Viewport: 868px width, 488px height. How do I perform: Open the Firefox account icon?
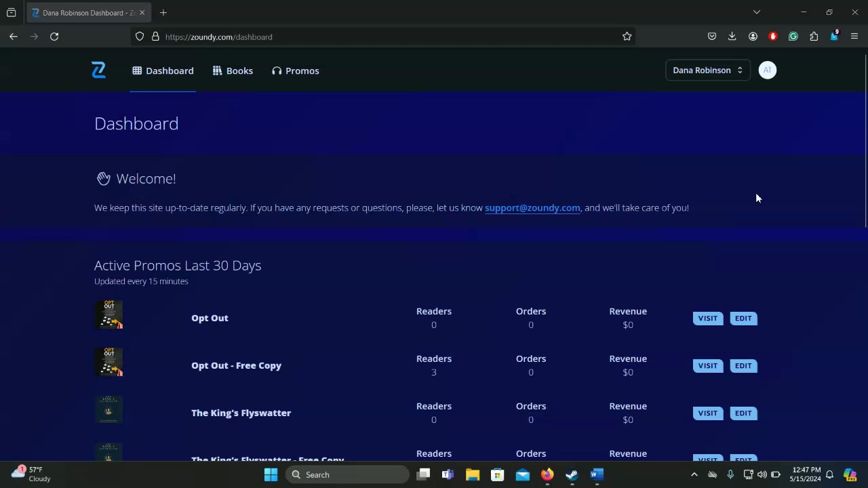click(x=753, y=37)
